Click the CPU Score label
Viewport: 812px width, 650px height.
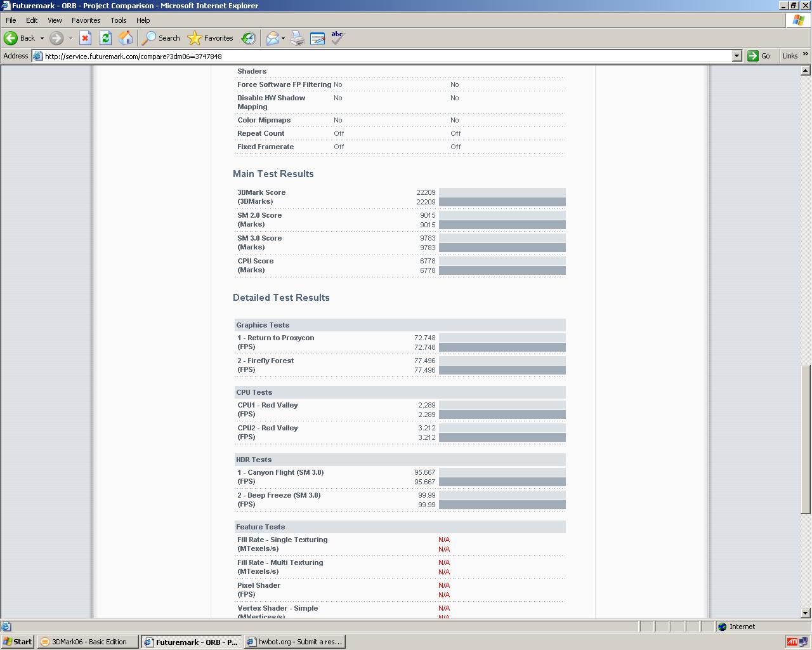coord(256,261)
